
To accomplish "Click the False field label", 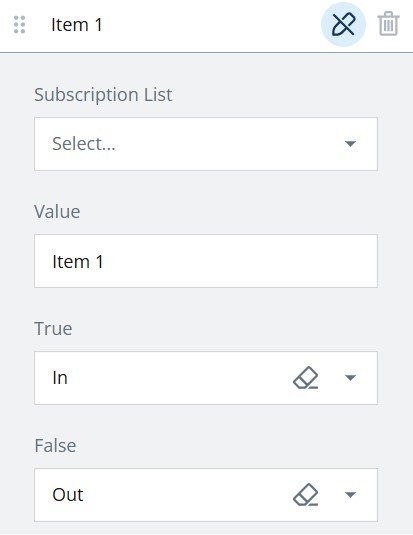I will [x=55, y=446].
